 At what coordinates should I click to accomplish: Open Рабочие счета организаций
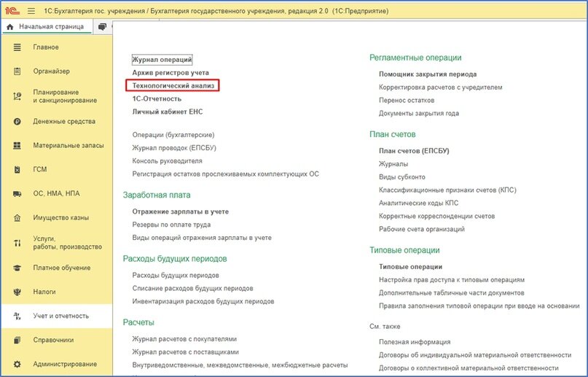coord(421,229)
